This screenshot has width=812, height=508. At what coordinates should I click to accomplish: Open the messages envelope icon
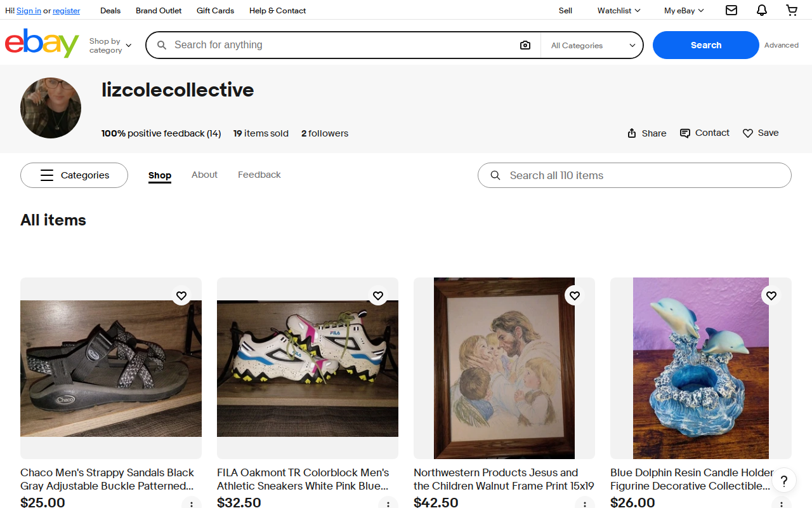[x=731, y=10]
